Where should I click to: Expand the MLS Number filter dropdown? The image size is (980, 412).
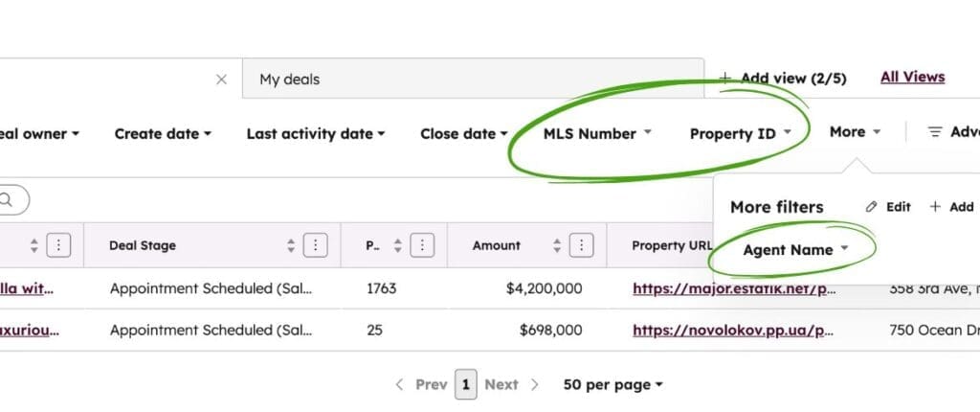coord(597,134)
